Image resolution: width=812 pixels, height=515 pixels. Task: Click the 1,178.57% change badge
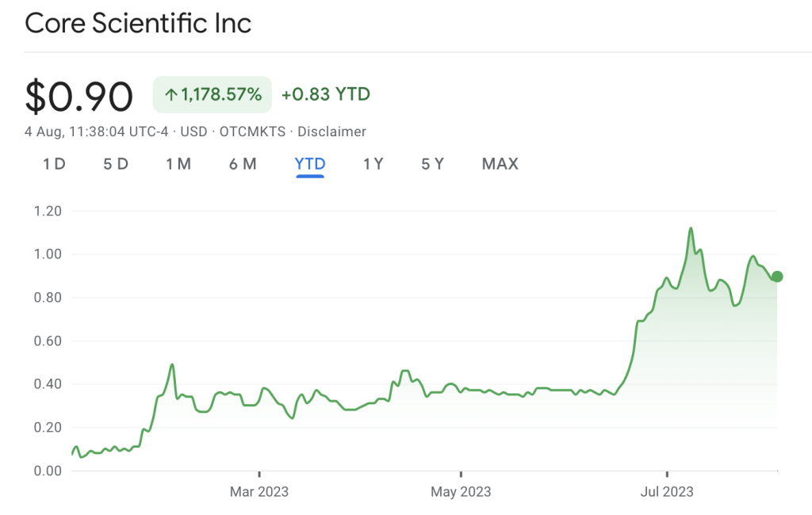coord(213,95)
